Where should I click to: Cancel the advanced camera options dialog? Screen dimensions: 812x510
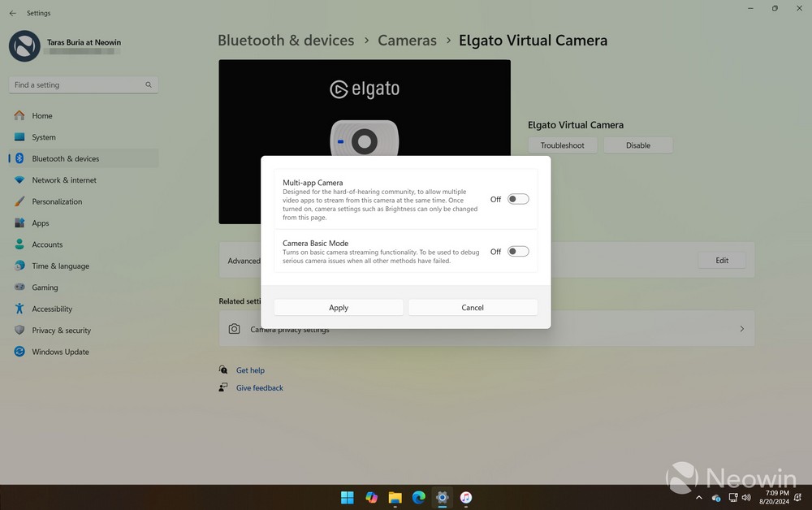pyautogui.click(x=473, y=308)
